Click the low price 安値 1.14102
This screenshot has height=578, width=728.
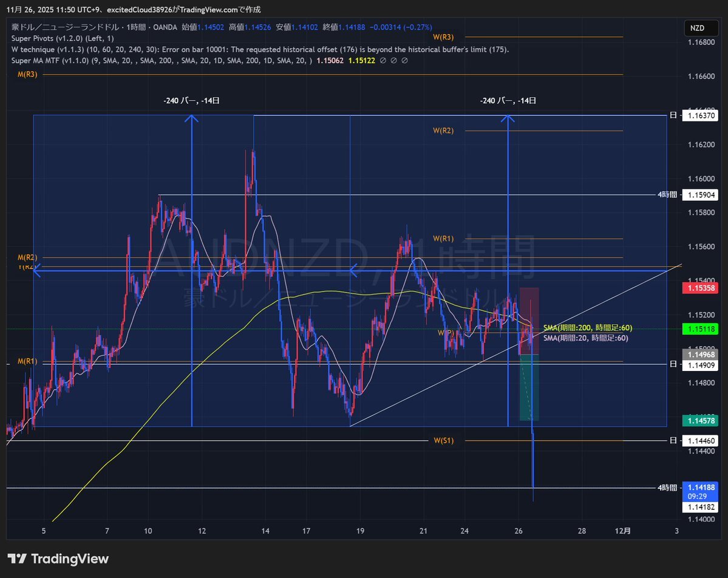(297, 27)
